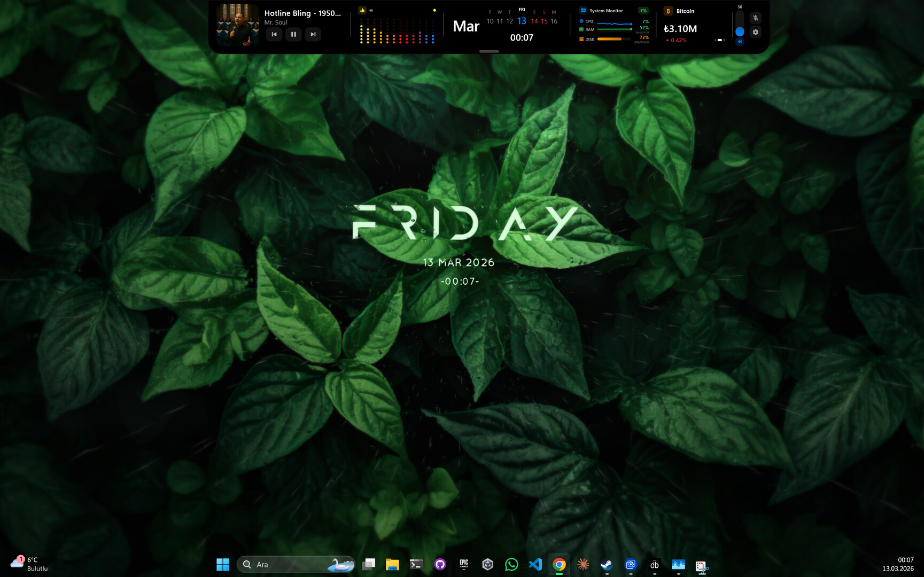Select day 13 in the calendar
The height and width of the screenshot is (577, 924).
[x=522, y=21]
